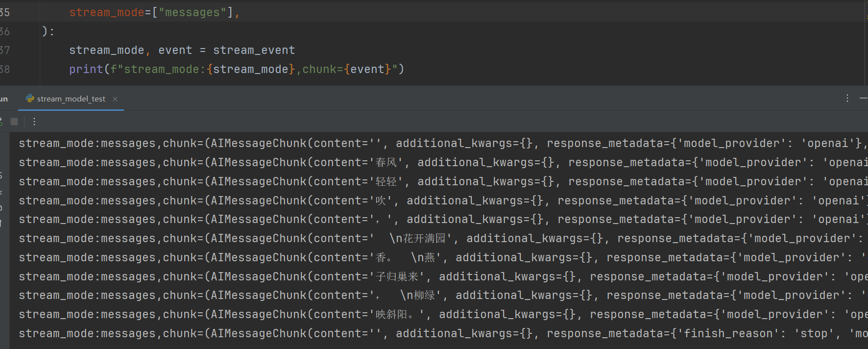868x349 pixels.
Task: Click the Python icon on stream_model_test tab
Action: pyautogui.click(x=30, y=99)
